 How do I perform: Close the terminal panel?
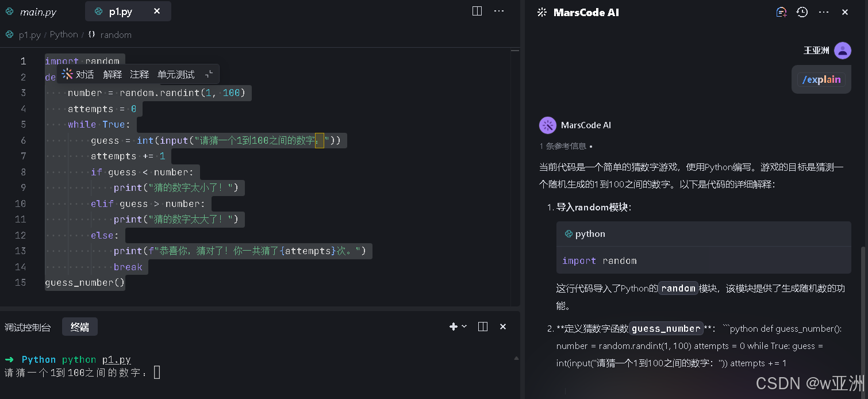coord(503,327)
